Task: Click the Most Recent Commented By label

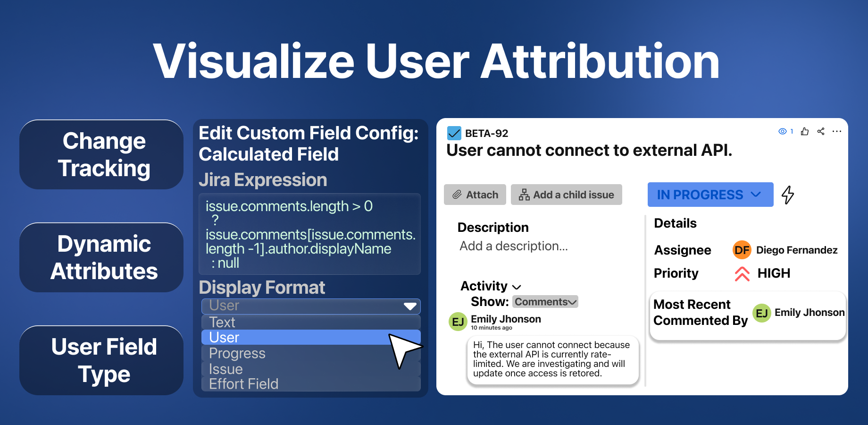Action: (701, 313)
